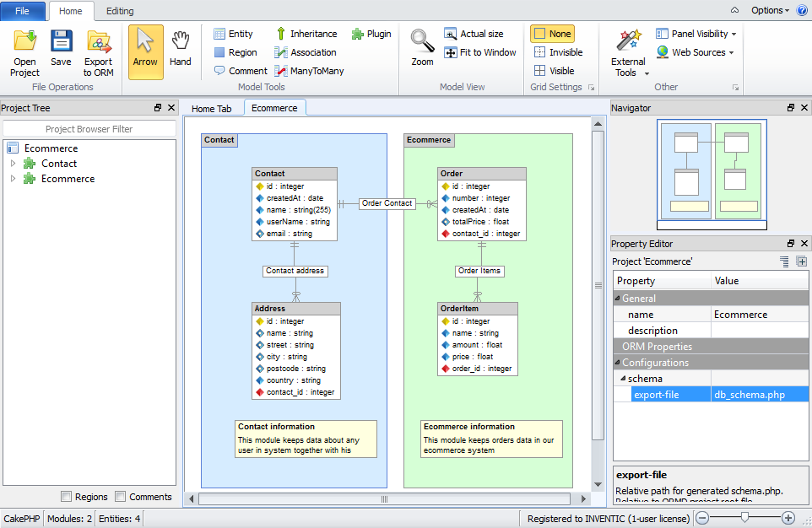Click the zoom slider handle
Screen dimensions: 812x528
(x=744, y=518)
